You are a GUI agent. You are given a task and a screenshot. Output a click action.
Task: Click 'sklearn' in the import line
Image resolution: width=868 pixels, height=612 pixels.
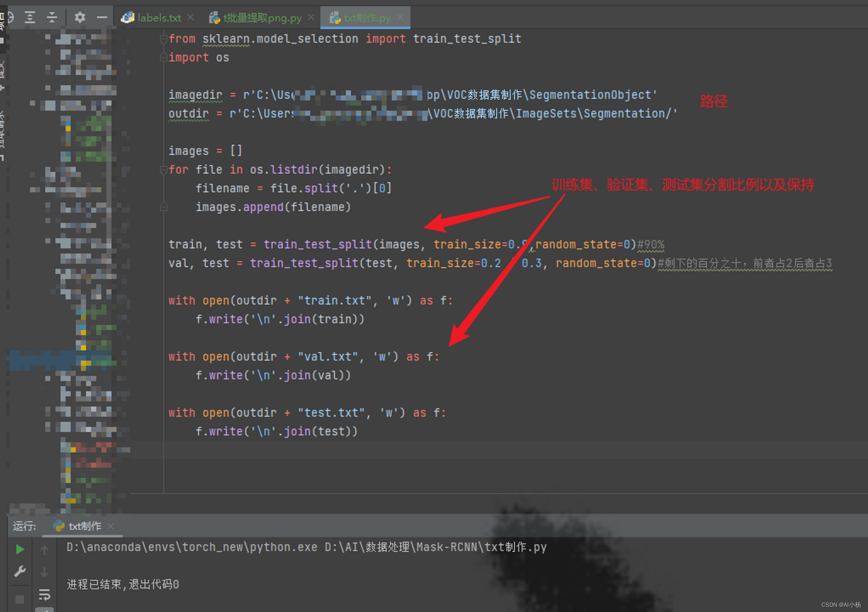(x=226, y=39)
